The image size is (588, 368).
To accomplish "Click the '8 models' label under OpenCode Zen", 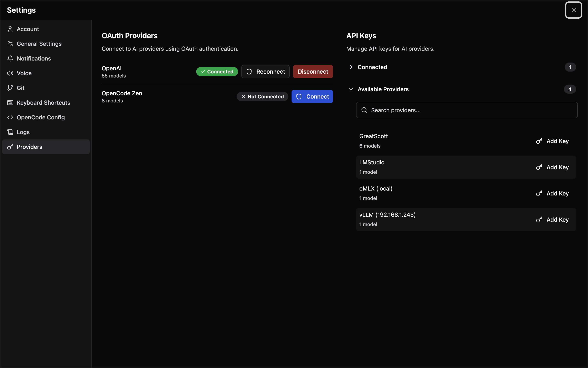I will pos(112,101).
